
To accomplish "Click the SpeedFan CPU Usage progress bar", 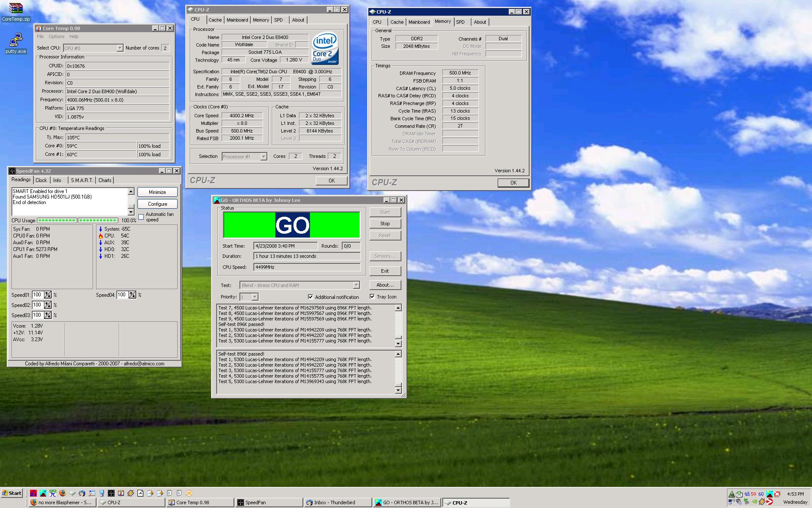I will tap(78, 221).
